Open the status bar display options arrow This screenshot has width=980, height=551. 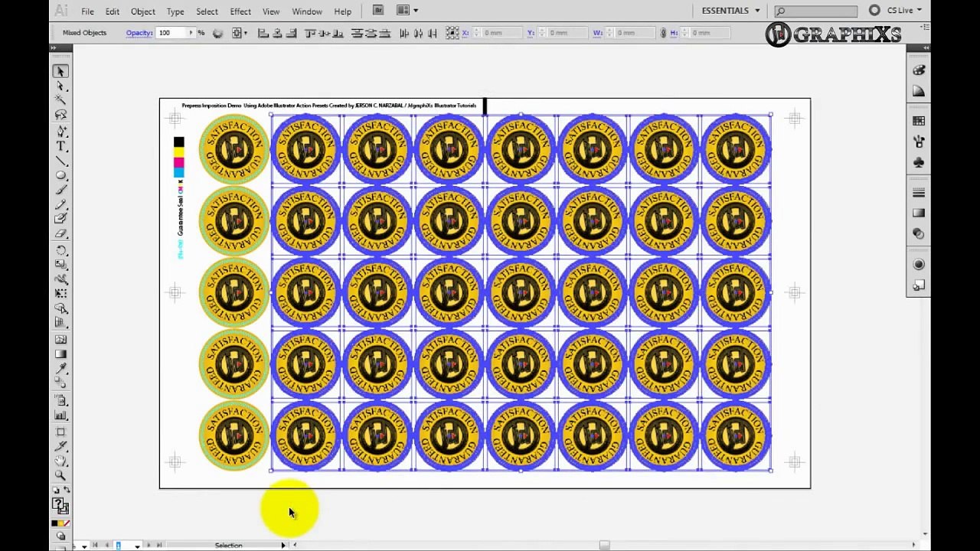283,545
